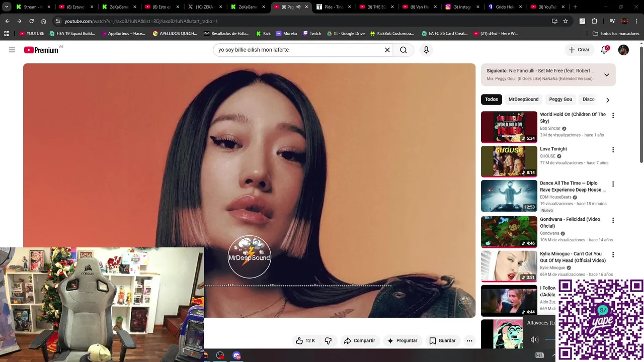The image size is (644, 362).
Task: Open Dance All The Time thumbnail
Action: [509, 196]
